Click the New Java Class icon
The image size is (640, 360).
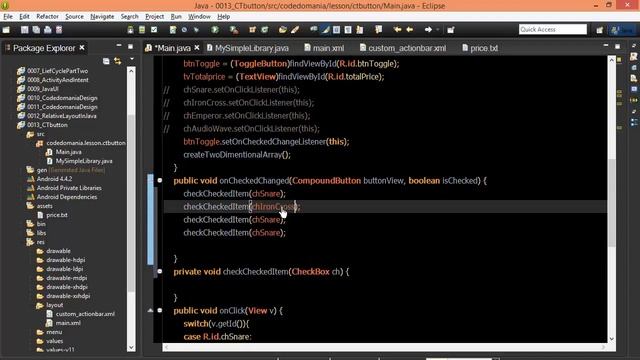click(x=264, y=30)
